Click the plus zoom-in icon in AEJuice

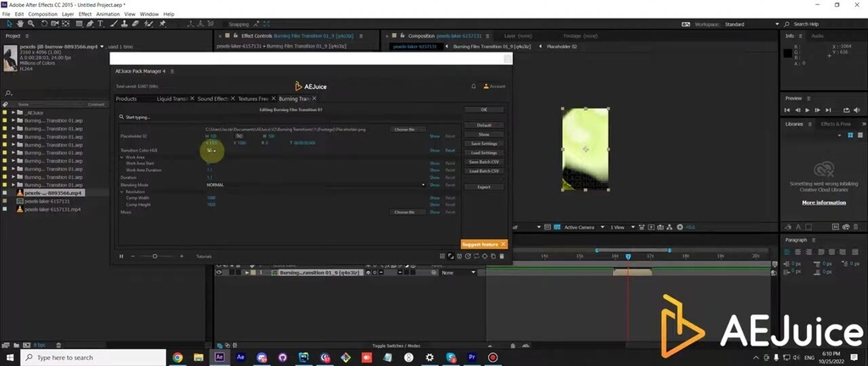click(181, 256)
